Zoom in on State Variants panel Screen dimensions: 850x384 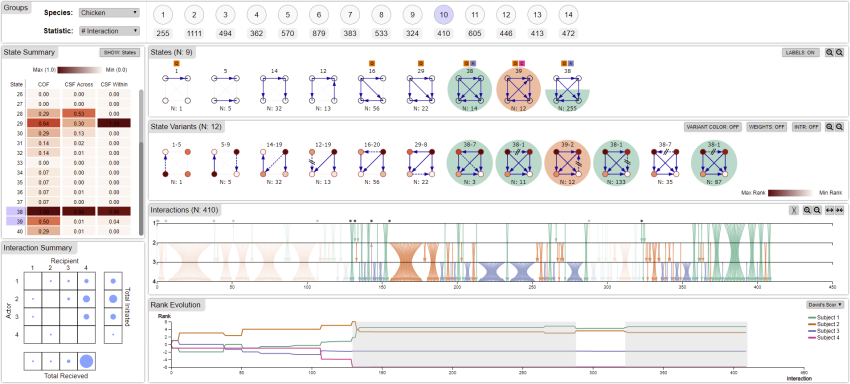tap(829, 126)
